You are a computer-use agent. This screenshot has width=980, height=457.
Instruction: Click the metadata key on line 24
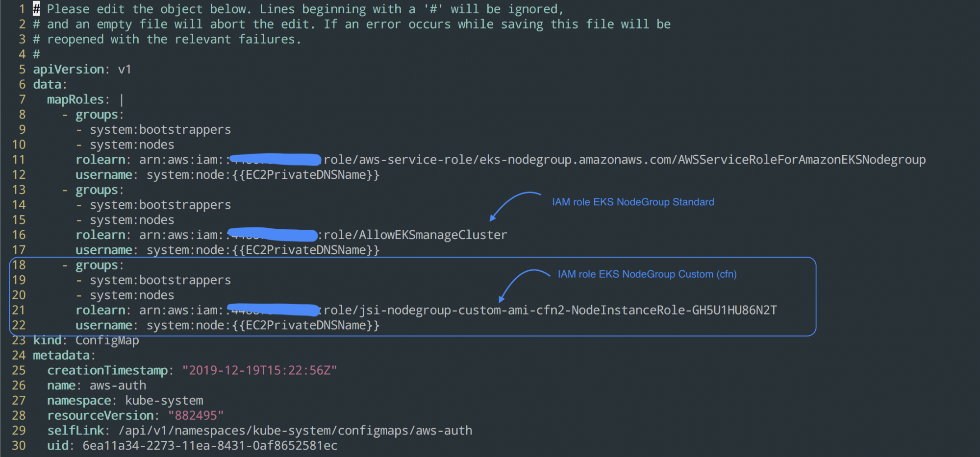tap(61, 356)
